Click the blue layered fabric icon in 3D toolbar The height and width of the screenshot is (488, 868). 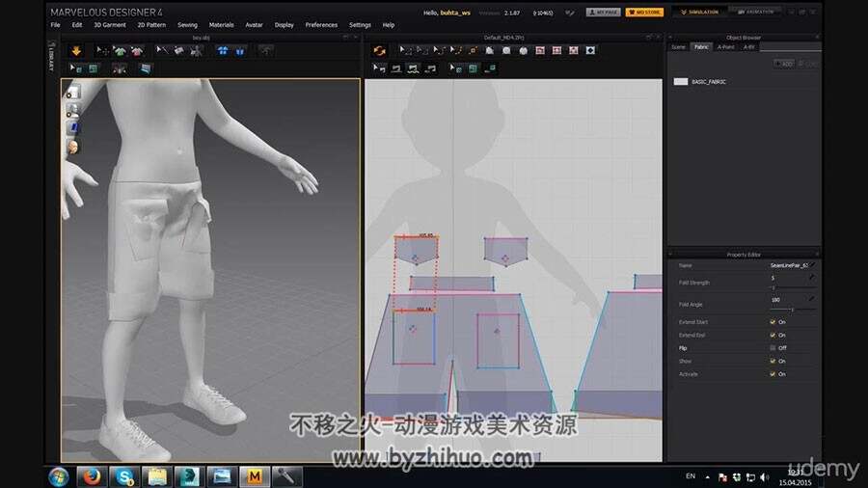(145, 68)
